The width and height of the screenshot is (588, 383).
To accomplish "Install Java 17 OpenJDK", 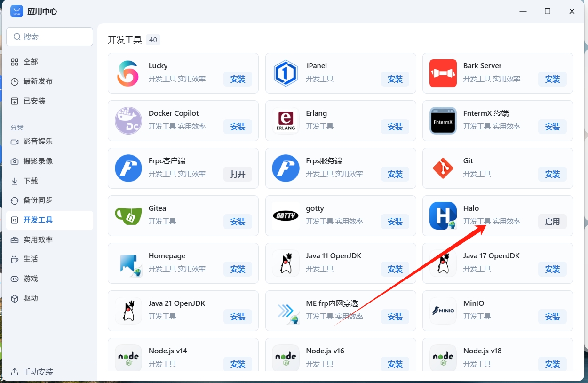I will (x=552, y=269).
